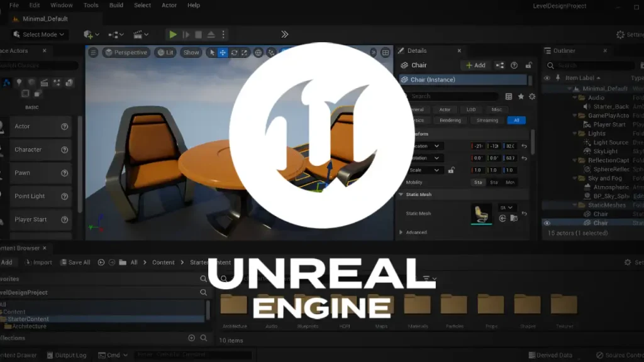Select Player Start in the Outliner
This screenshot has width=644, height=362.
609,124
